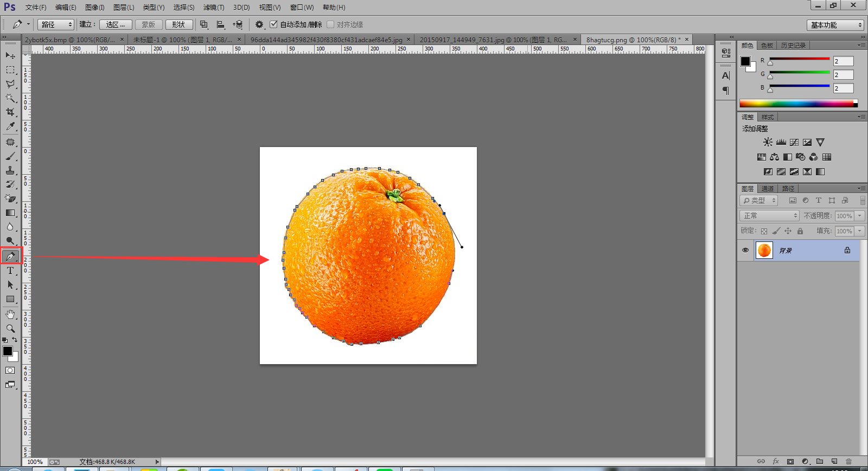Image resolution: width=868 pixels, height=471 pixels.
Task: Open pen tool preset picker arrow
Action: click(28, 24)
